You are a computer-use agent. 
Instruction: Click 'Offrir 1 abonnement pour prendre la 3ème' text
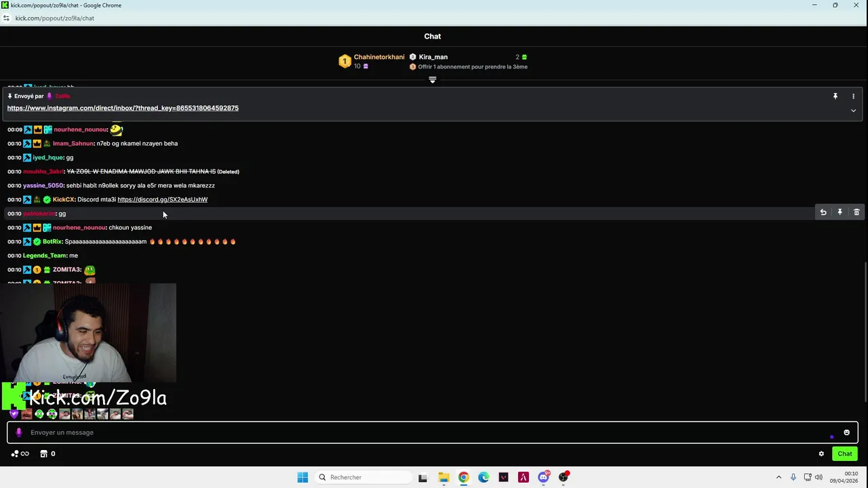pyautogui.click(x=473, y=67)
